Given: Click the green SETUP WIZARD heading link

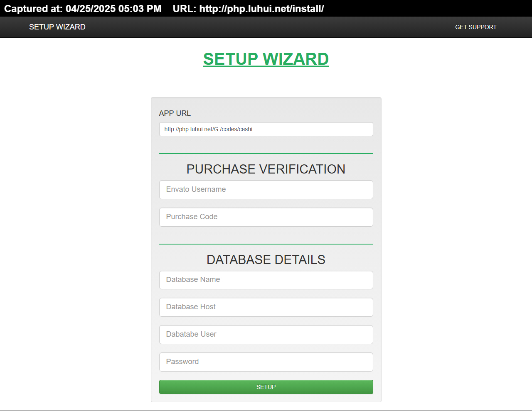Looking at the screenshot, I should (266, 59).
